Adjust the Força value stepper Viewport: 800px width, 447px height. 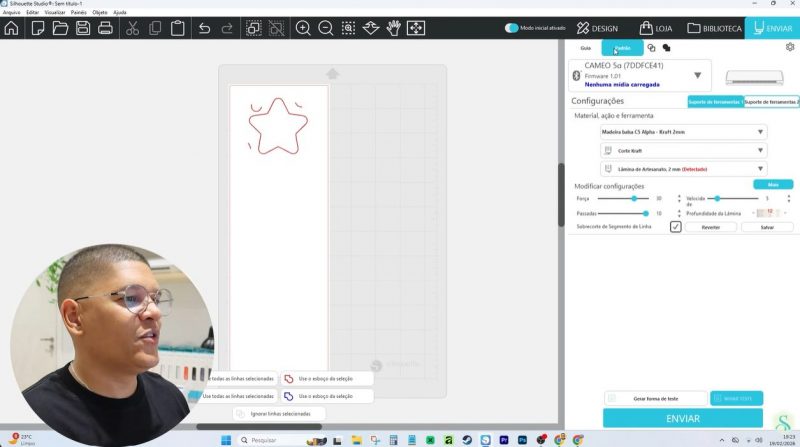[x=679, y=198]
